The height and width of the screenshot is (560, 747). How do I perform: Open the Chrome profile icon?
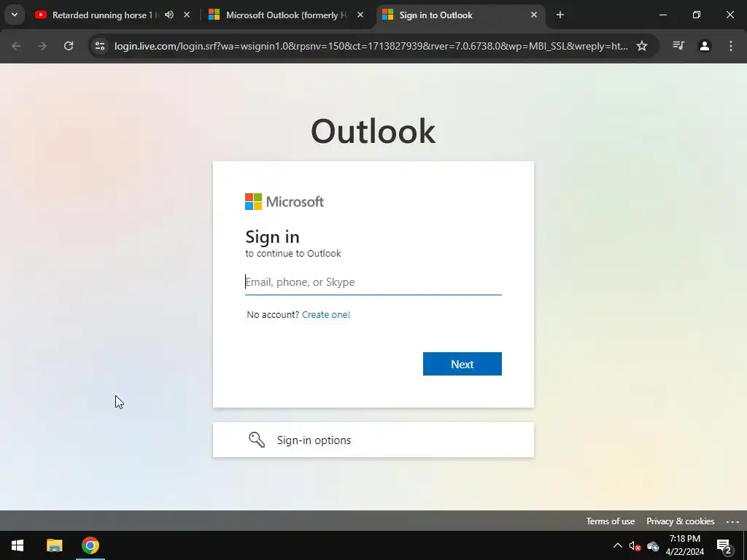[705, 46]
